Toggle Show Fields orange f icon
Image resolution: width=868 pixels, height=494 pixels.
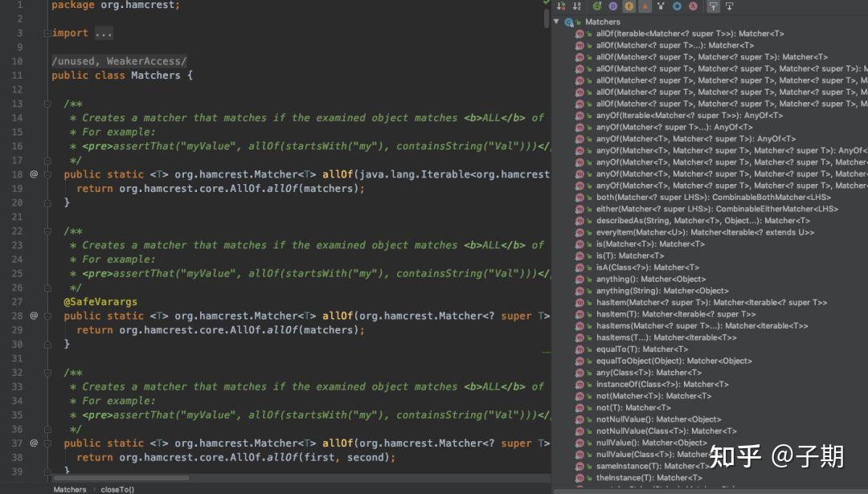[x=628, y=6]
